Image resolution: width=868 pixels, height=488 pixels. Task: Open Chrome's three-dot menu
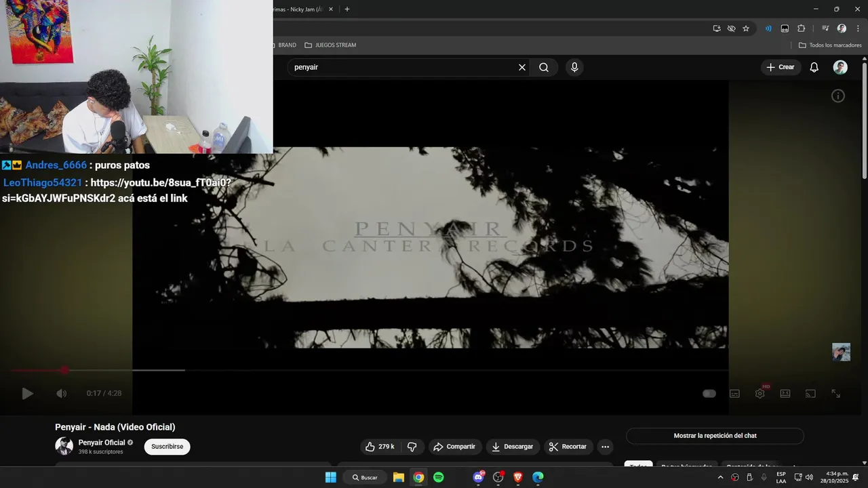858,28
